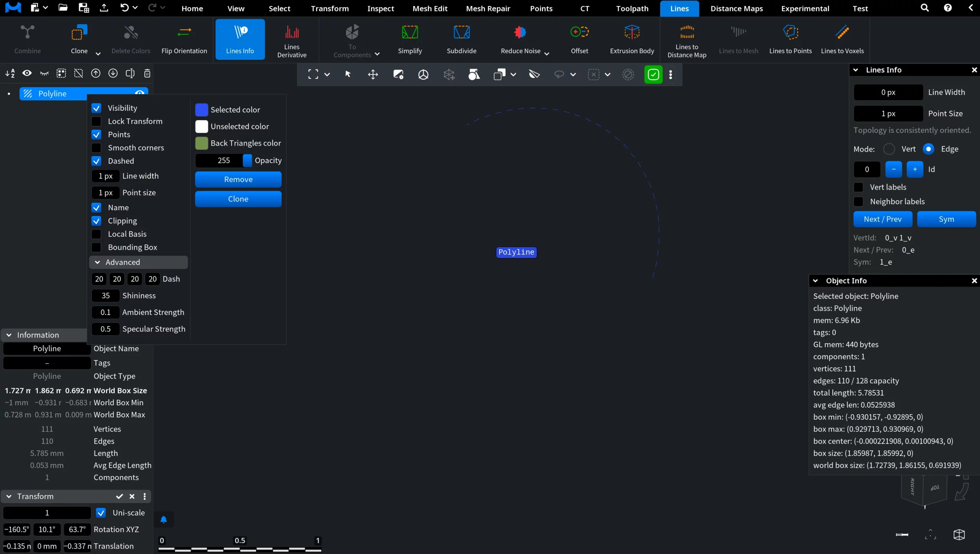This screenshot has height=554, width=980.
Task: Switch to the Mesh Edit tab
Action: [430, 8]
